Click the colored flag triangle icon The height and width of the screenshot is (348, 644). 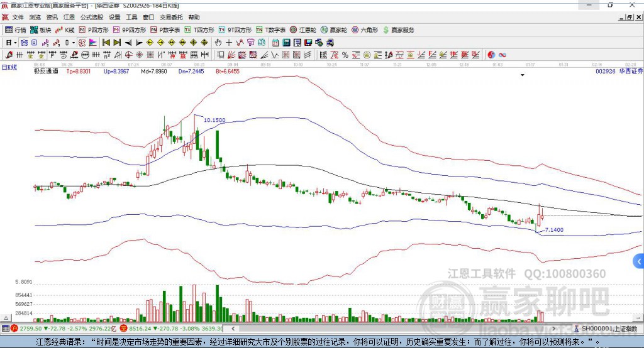click(93, 43)
